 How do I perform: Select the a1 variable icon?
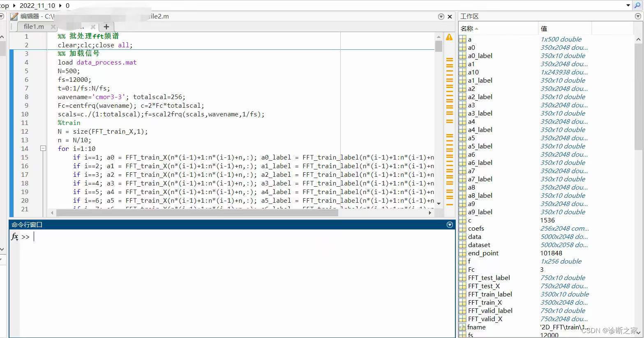(462, 64)
